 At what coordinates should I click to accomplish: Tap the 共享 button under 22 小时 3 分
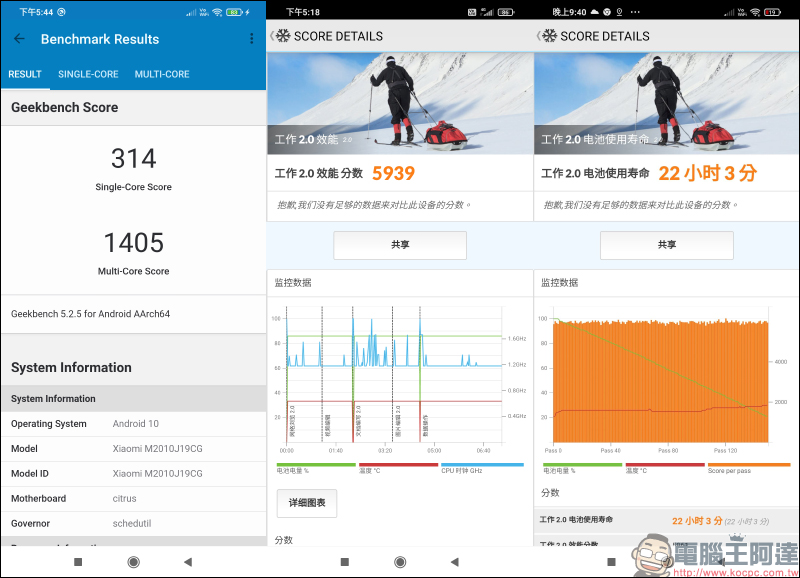[x=667, y=245]
